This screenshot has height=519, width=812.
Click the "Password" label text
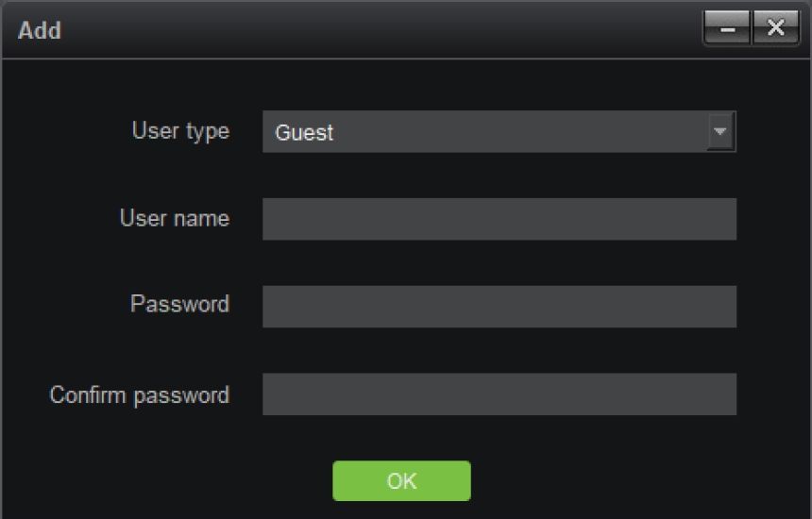179,305
